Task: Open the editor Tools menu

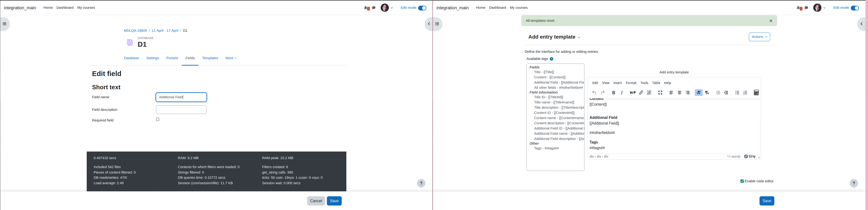Action: click(x=644, y=83)
